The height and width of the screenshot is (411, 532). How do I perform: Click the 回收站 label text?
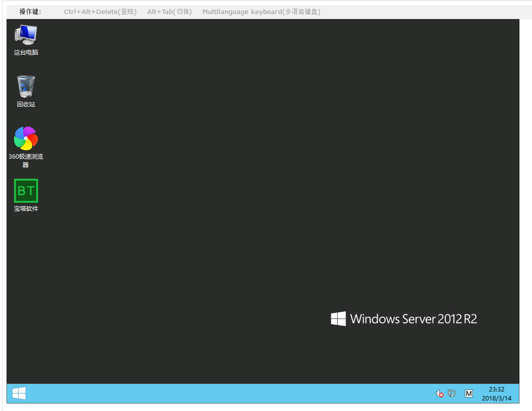26,105
